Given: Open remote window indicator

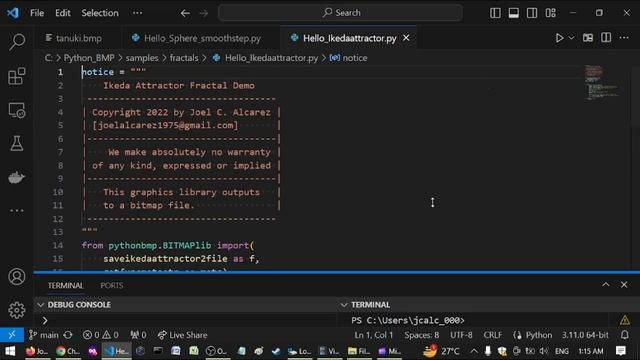Looking at the screenshot, I should pos(12,335).
